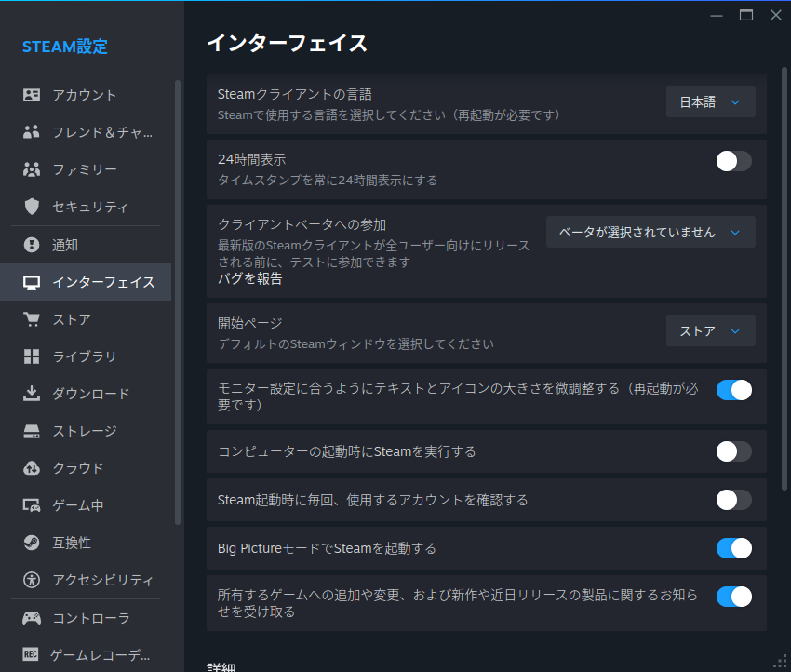
Task: Select the ライブラリ settings tab
Action: pos(86,356)
